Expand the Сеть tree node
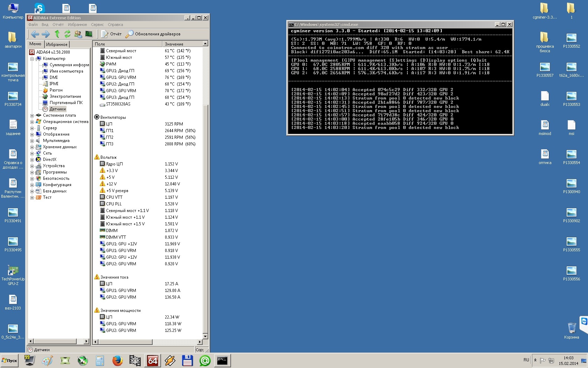The image size is (588, 368). [x=32, y=153]
